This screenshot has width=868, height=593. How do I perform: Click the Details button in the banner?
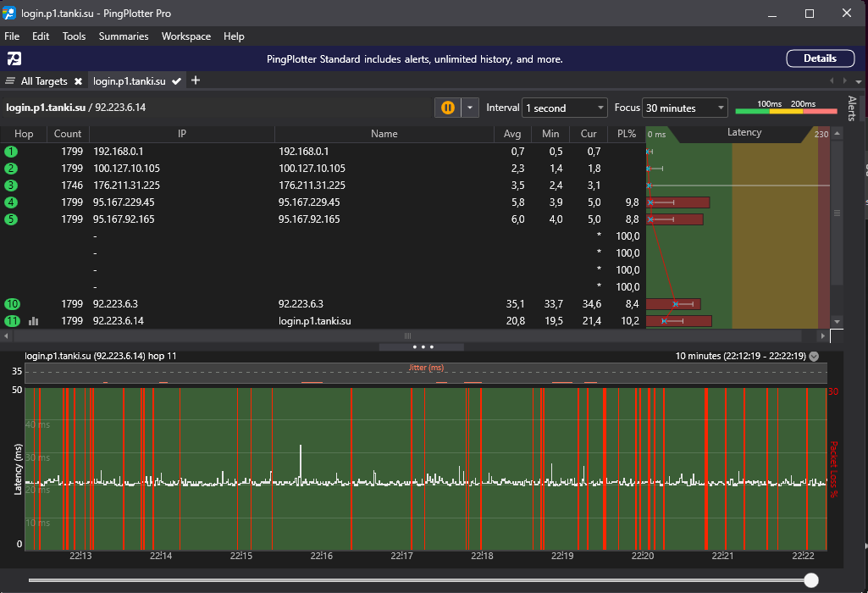[x=819, y=58]
